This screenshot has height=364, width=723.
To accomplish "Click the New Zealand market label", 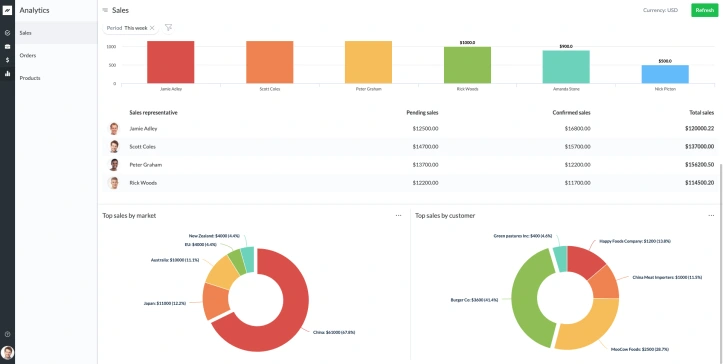I will [214, 235].
